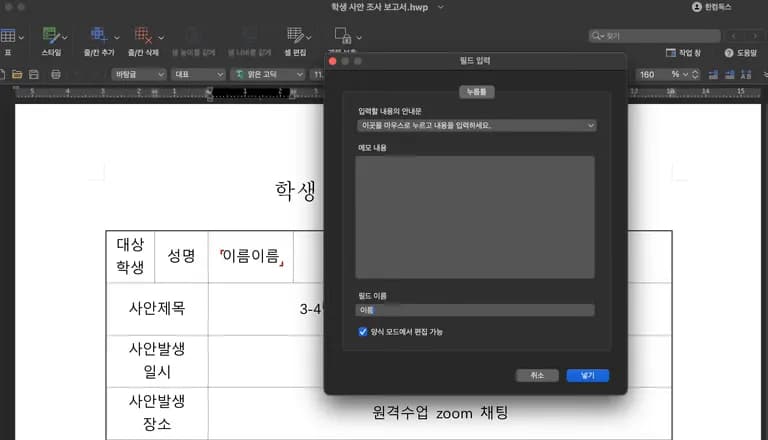The height and width of the screenshot is (440, 768).
Task: Click the open folder icon
Action: [16, 74]
